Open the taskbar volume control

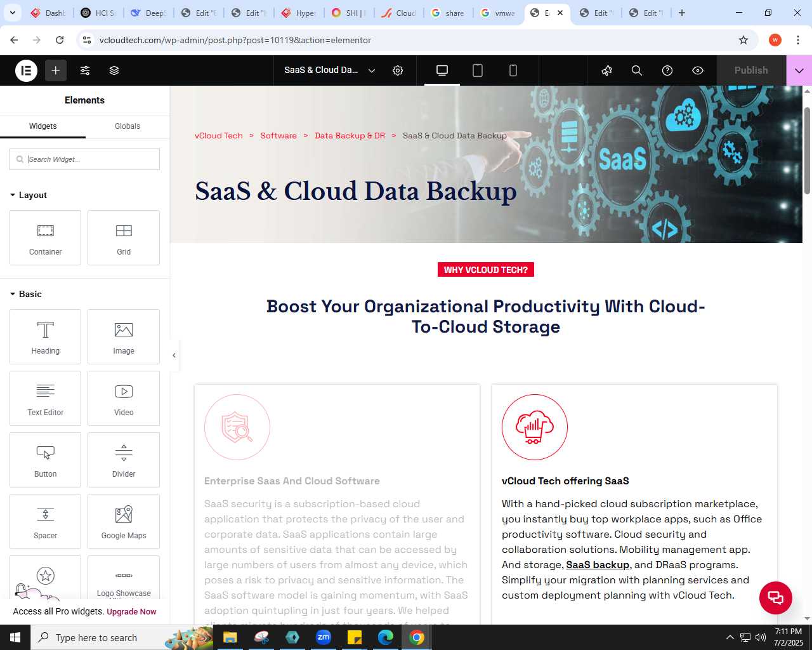click(760, 637)
